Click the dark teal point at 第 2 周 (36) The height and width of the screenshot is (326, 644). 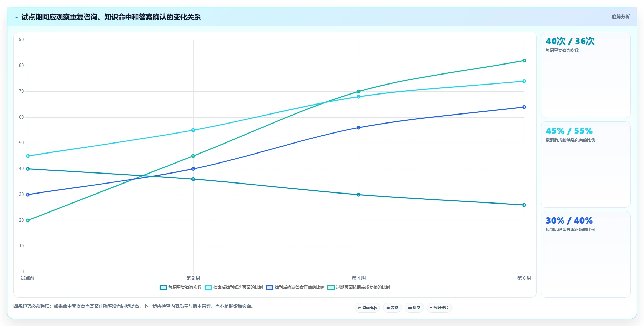(193, 179)
